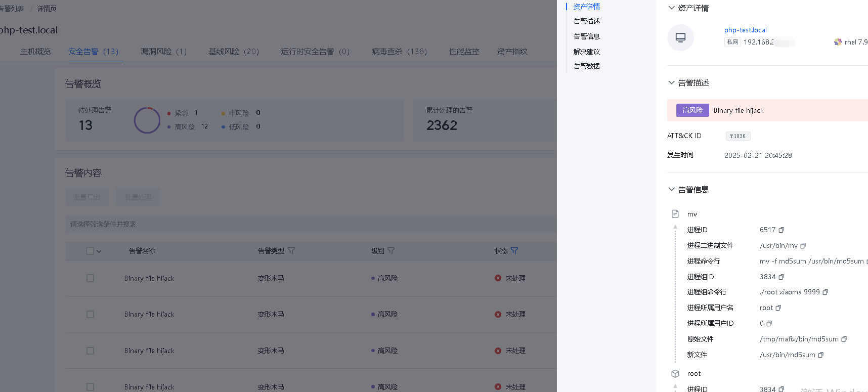Screen dimensions: 868x392
Task: Open the status column filter icon
Action: point(514,251)
